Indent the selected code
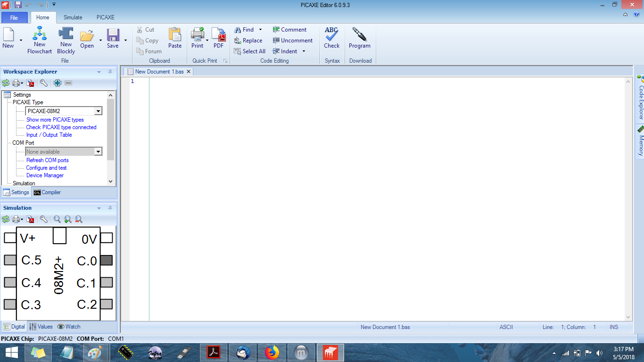Image resolution: width=644 pixels, height=362 pixels. click(285, 51)
